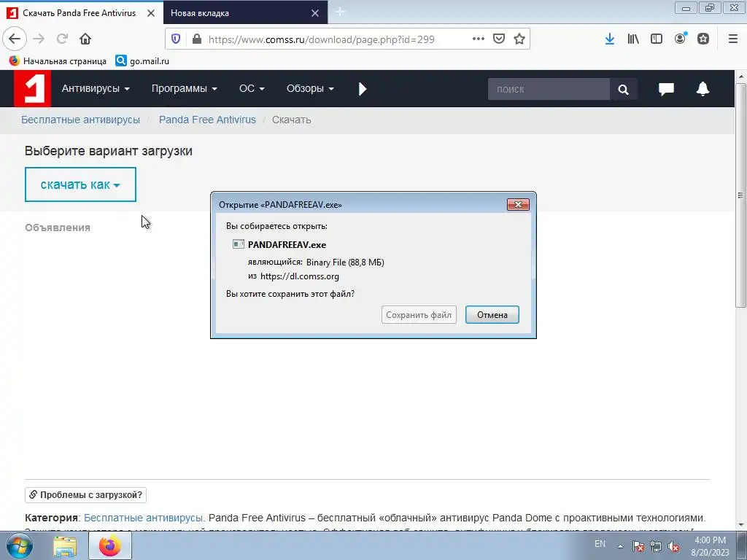Click muted volume tray icon
The height and width of the screenshot is (560, 747).
(x=673, y=546)
